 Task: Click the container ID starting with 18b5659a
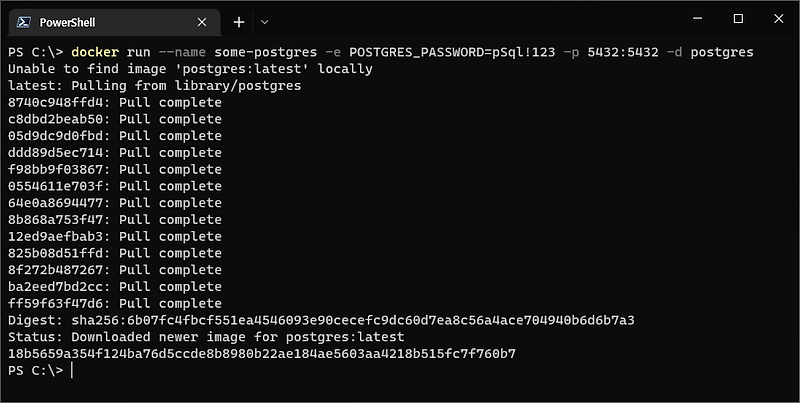pos(262,354)
